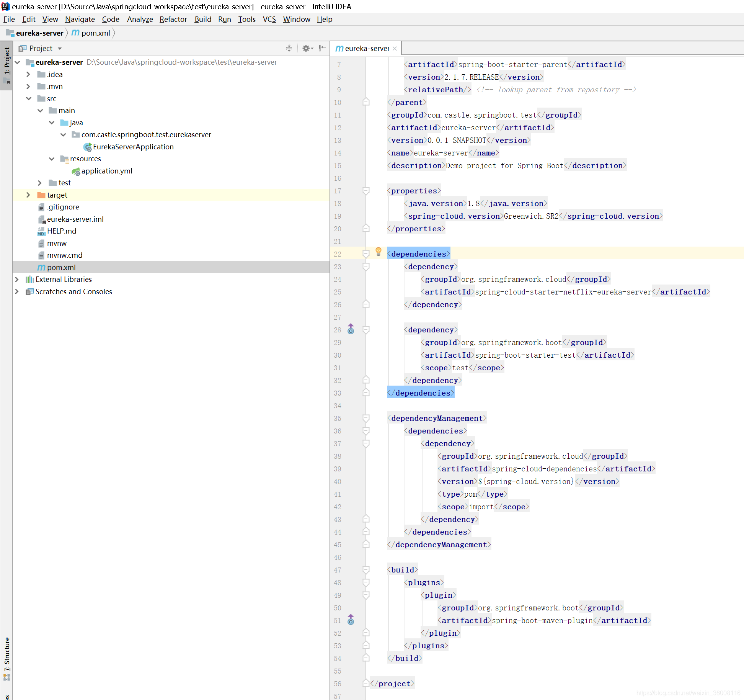Click the spring-cloud-starter-netflix-eureka-server artifactId text
This screenshot has width=744, height=700.
pyautogui.click(x=563, y=292)
